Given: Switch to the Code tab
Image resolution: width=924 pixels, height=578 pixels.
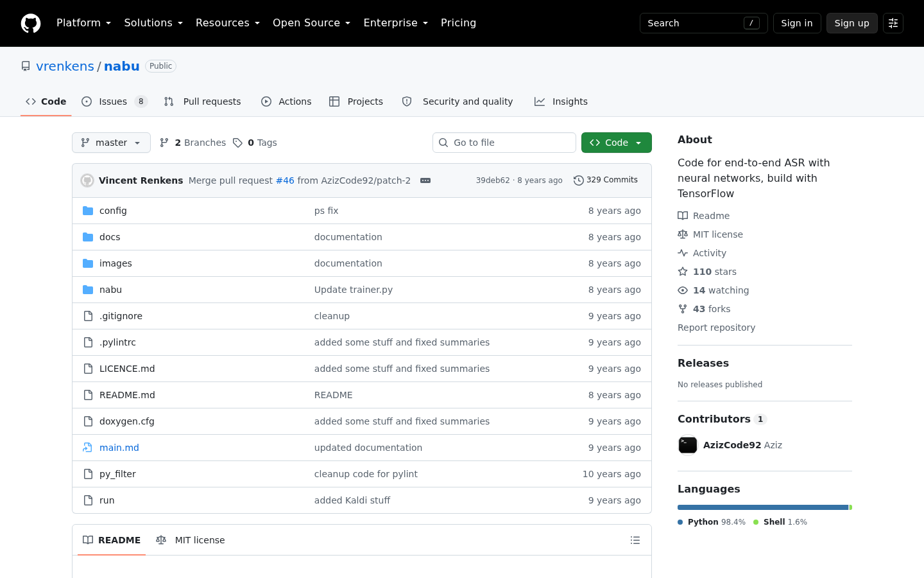Looking at the screenshot, I should click(x=46, y=101).
